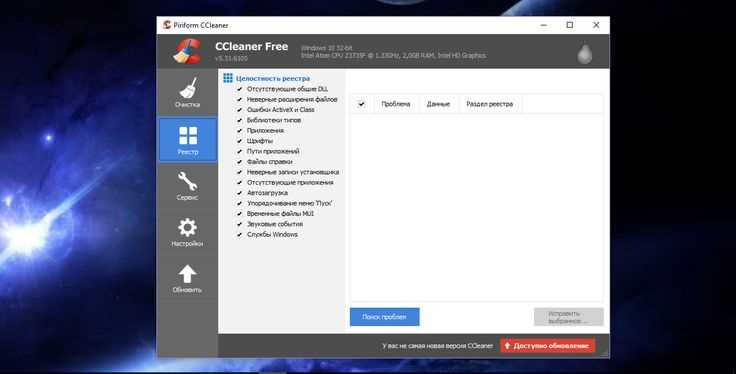Sort by Проблема column header

coord(396,104)
